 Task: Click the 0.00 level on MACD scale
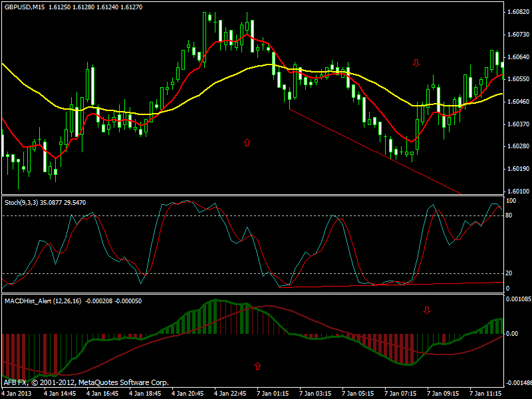(x=513, y=334)
